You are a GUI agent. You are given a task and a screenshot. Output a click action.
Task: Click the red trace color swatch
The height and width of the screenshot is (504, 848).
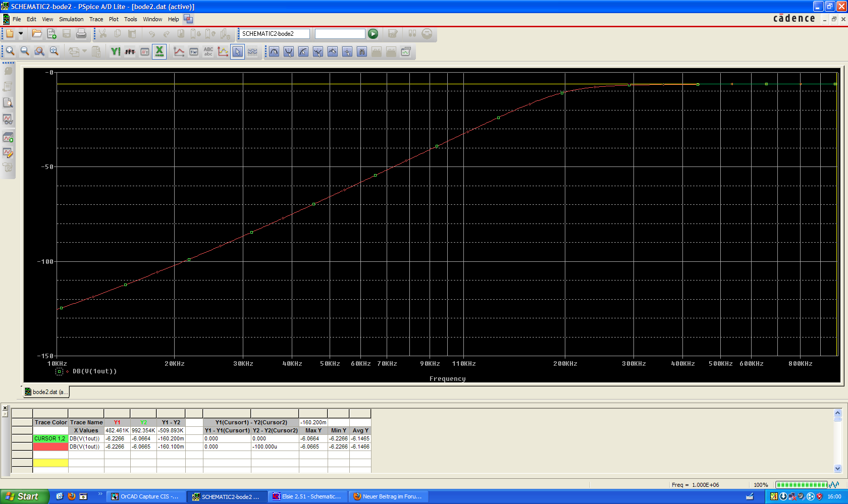[50, 447]
